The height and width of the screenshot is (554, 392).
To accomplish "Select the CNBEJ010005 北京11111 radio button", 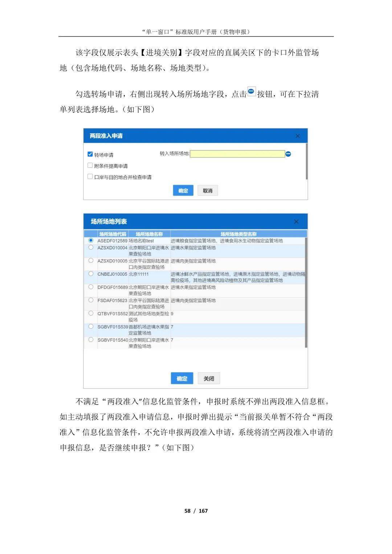I will pyautogui.click(x=91, y=274).
